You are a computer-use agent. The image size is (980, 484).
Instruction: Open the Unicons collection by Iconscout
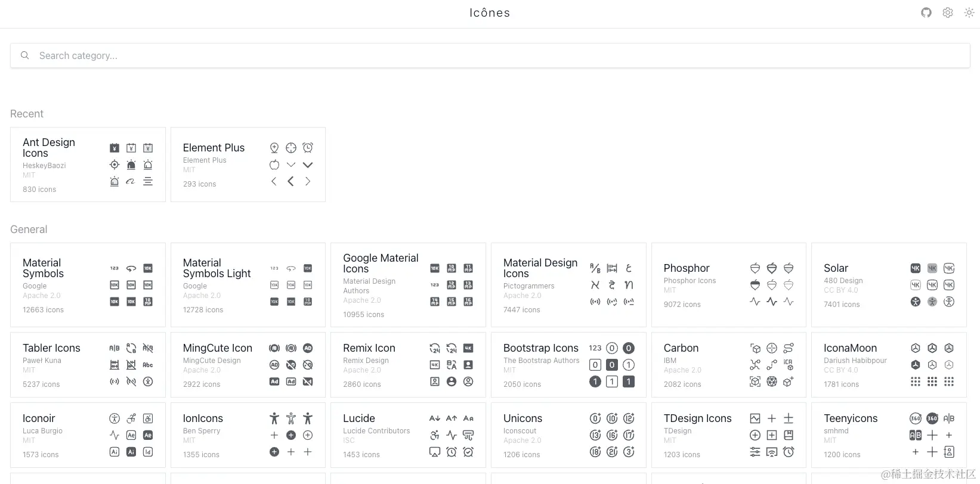568,435
